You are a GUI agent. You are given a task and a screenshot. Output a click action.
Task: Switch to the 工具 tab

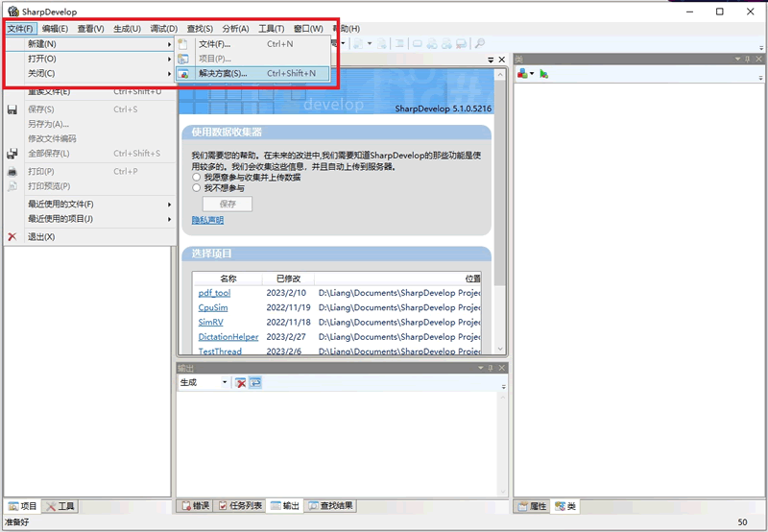point(60,506)
